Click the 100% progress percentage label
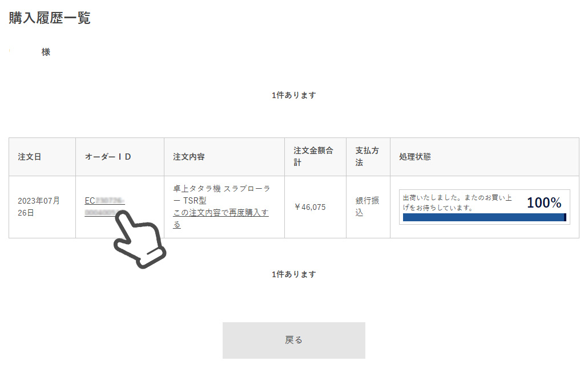The image size is (588, 369). (x=543, y=202)
